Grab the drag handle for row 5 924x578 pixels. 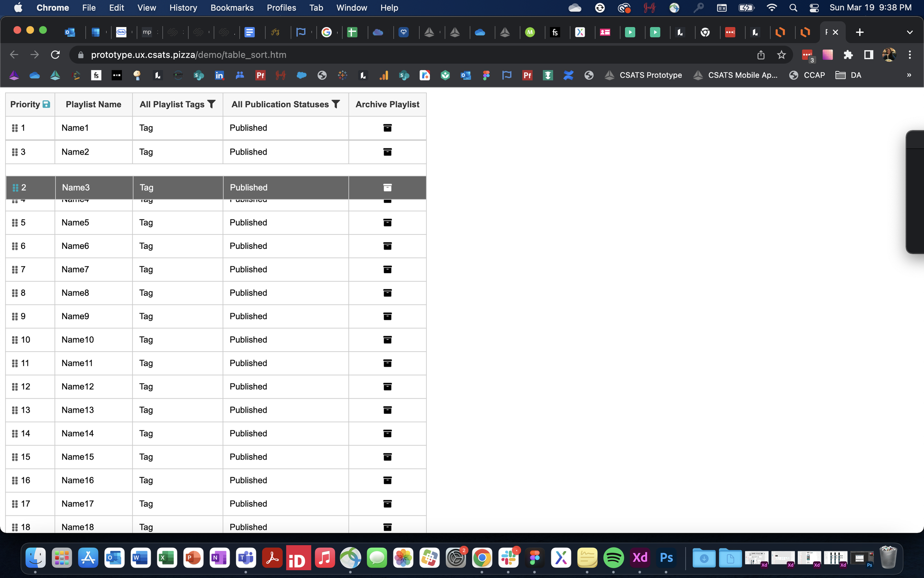point(15,223)
